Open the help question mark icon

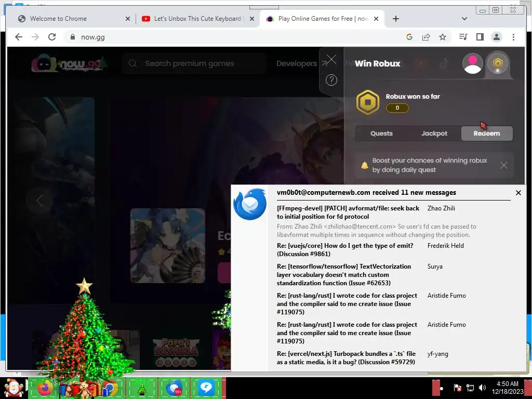tap(331, 80)
